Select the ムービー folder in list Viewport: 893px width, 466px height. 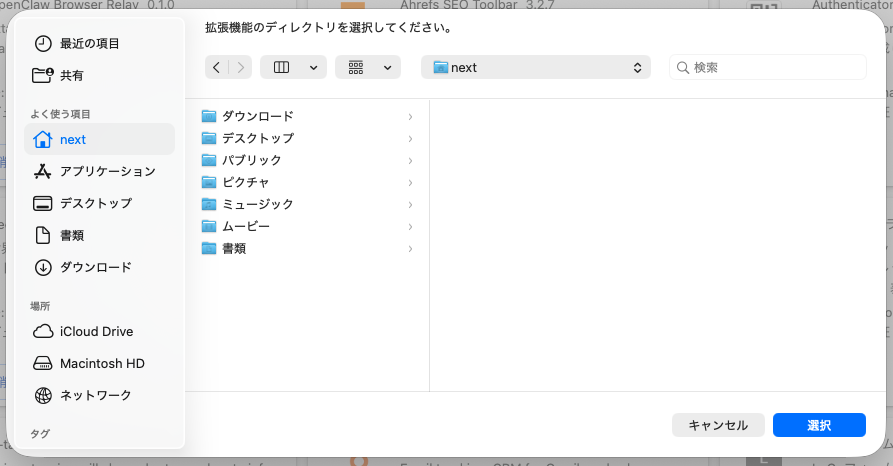click(245, 226)
